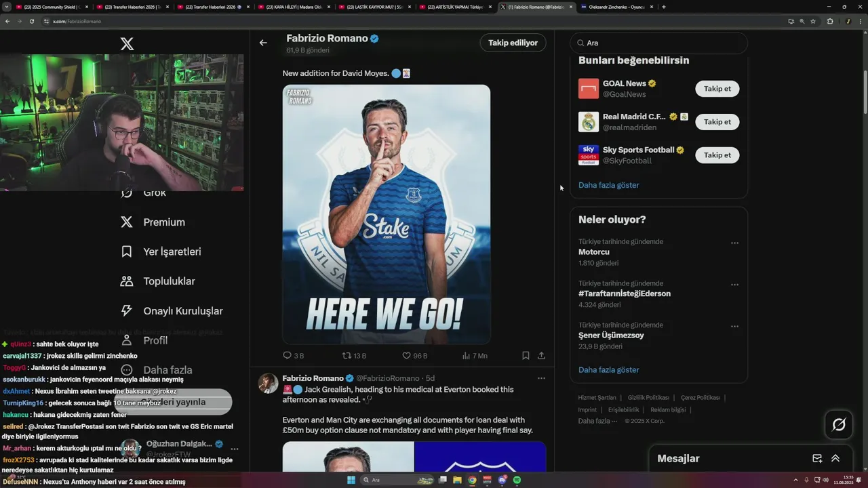The width and height of the screenshot is (868, 488).
Task: Click the X logo home icon
Action: [127, 44]
